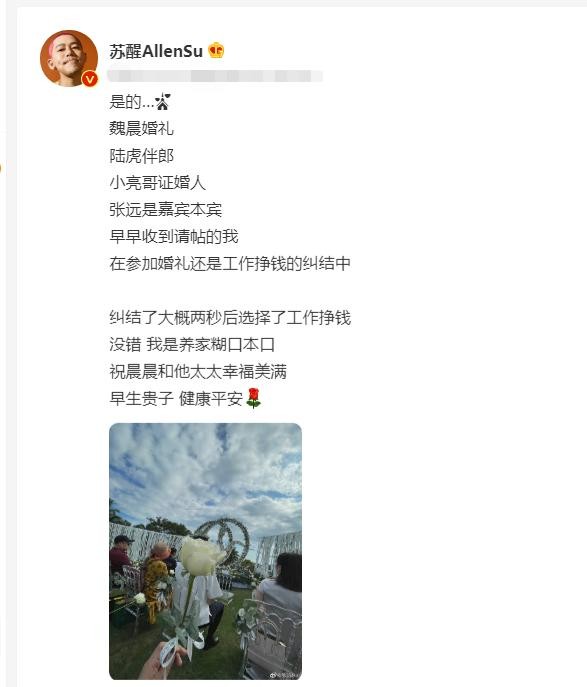Click the text 早生贵子 健康平安
587x687 pixels.
pos(176,399)
